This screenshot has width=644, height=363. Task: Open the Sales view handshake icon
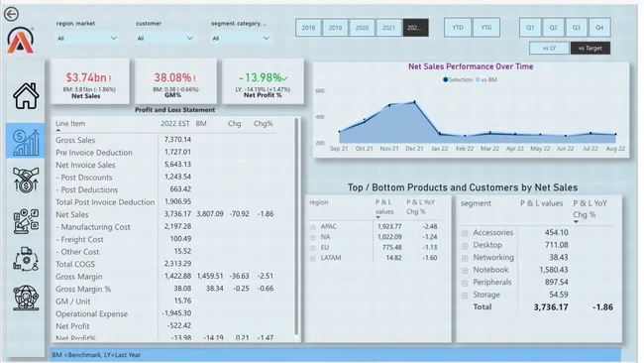pos(26,180)
